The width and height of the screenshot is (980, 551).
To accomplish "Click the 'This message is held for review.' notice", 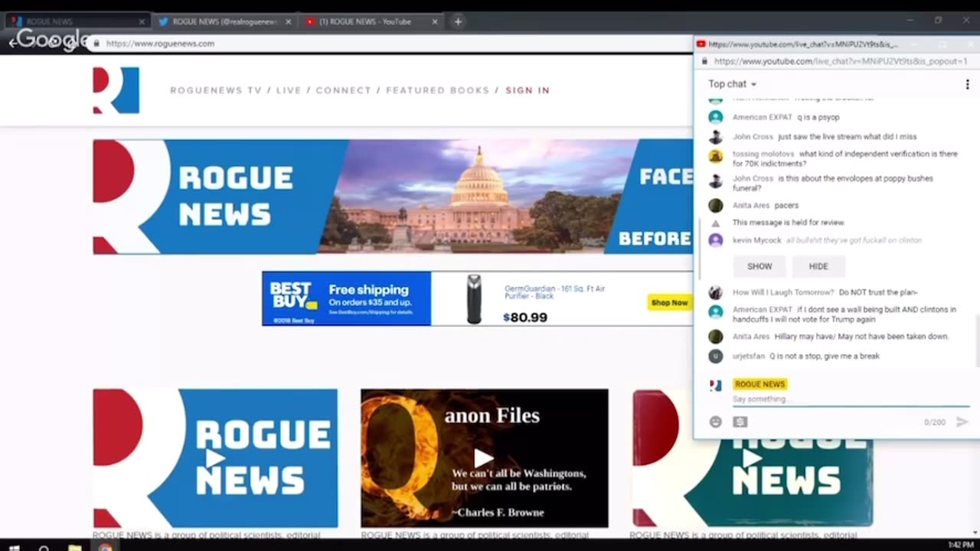I will tap(789, 223).
